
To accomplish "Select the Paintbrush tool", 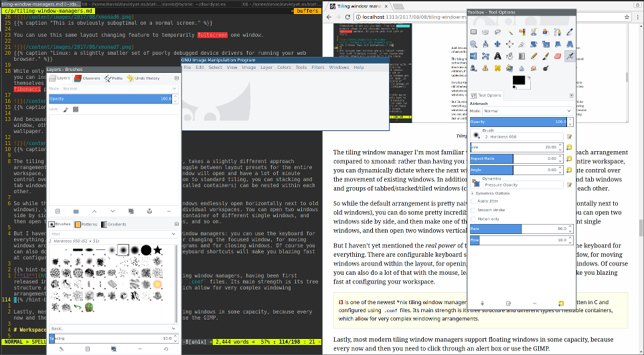I will coord(546,55).
